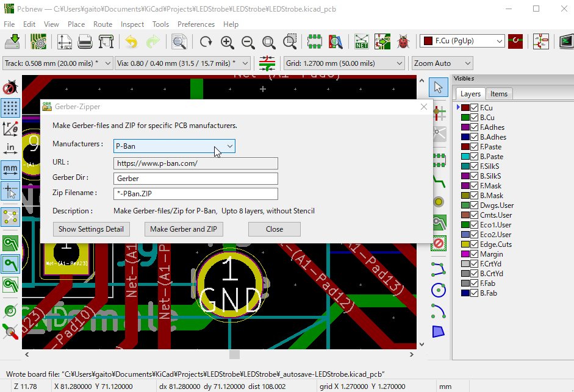574x392 pixels.
Task: Update PCB from schematic icon
Action: (382, 41)
